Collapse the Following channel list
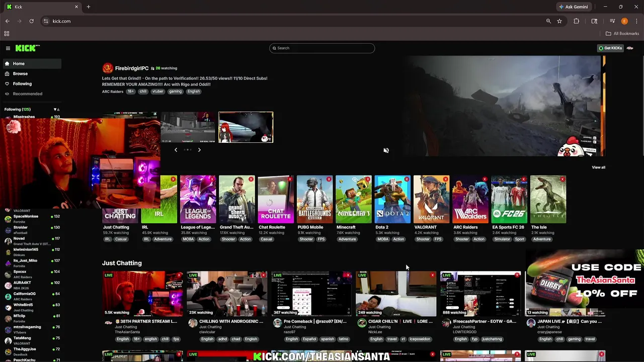The image size is (644, 362). point(56,109)
